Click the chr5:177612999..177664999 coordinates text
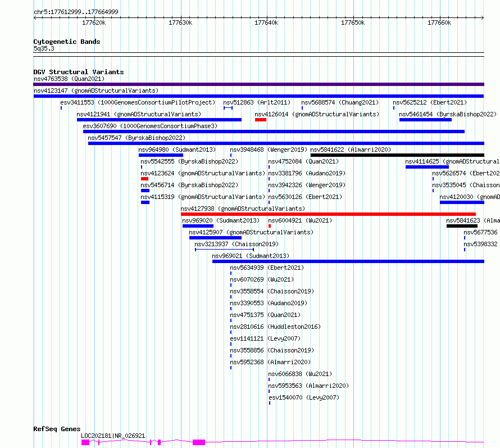Screen dimensions: 500x448 click(x=76, y=12)
